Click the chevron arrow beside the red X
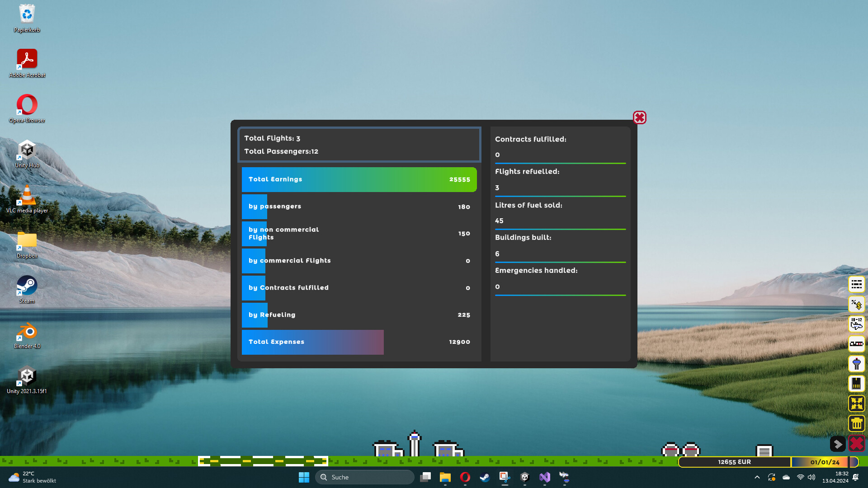The image size is (868, 488). pos(839,444)
